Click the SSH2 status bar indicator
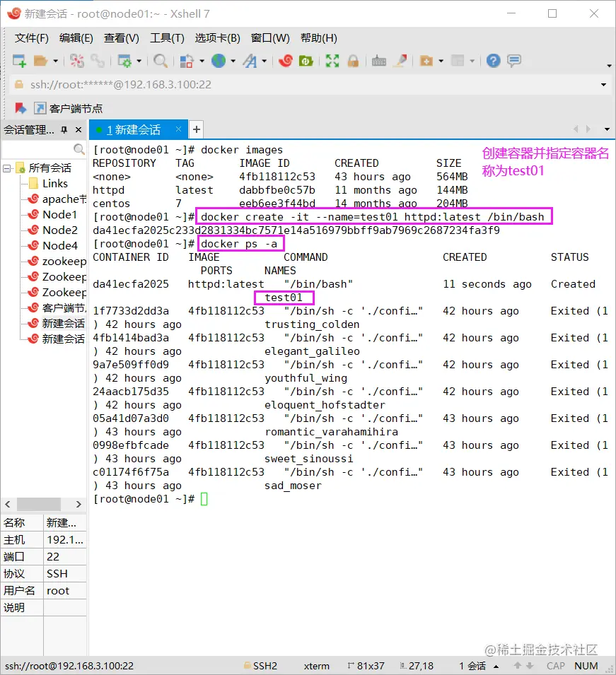This screenshot has width=616, height=675. click(x=260, y=666)
